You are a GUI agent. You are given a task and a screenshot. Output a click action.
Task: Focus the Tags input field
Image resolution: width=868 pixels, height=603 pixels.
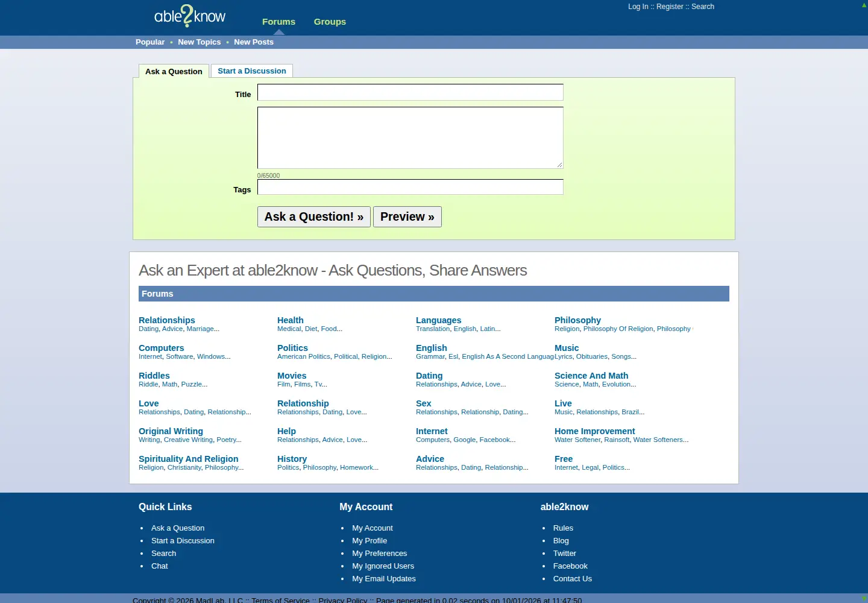[x=410, y=187]
